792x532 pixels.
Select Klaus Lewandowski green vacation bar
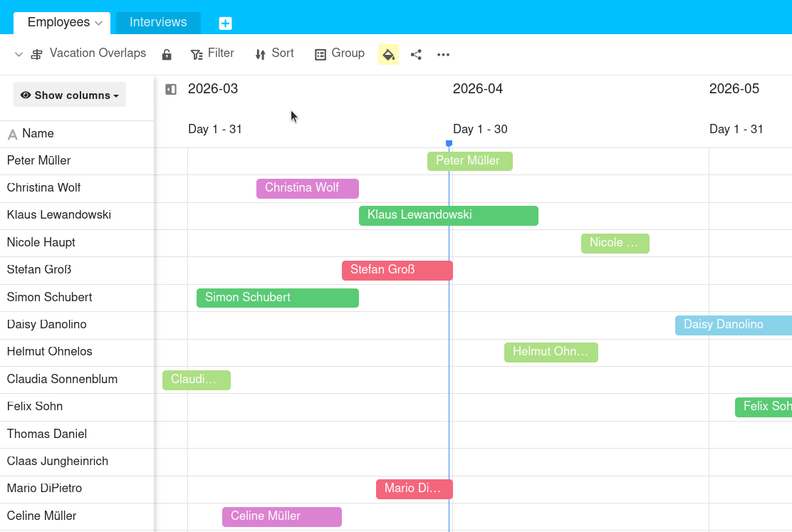coord(448,216)
